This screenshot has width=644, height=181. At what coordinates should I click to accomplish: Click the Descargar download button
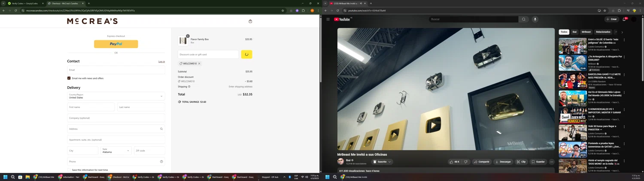(503, 162)
